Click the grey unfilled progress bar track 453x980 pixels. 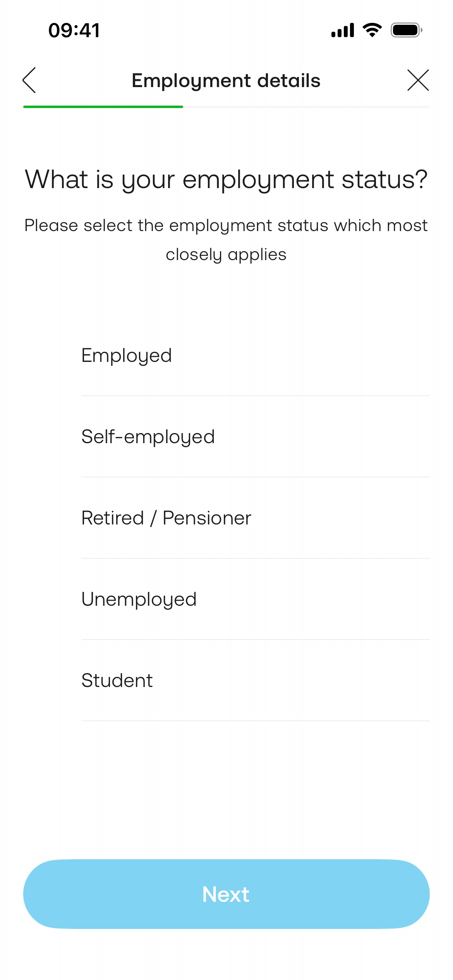[x=306, y=106]
